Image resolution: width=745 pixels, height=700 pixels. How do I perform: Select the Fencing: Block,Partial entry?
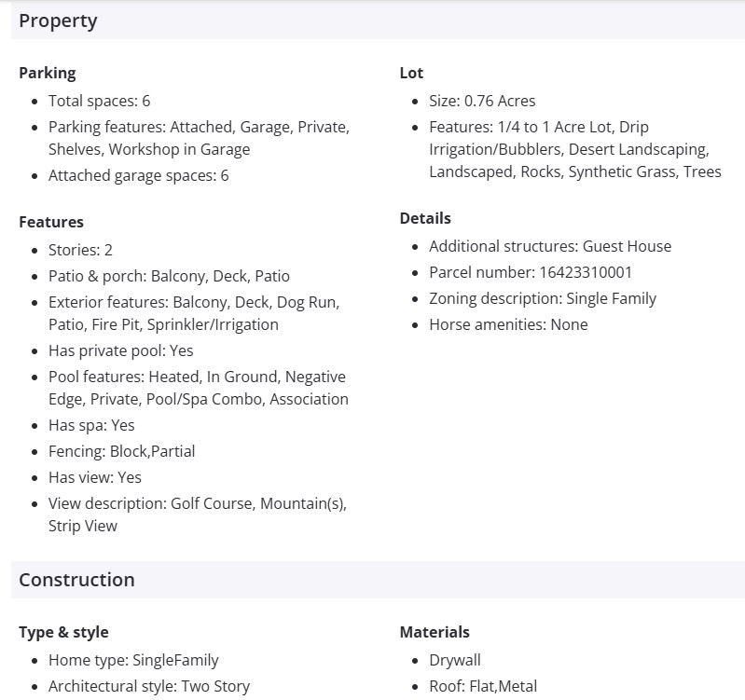pyautogui.click(x=121, y=451)
